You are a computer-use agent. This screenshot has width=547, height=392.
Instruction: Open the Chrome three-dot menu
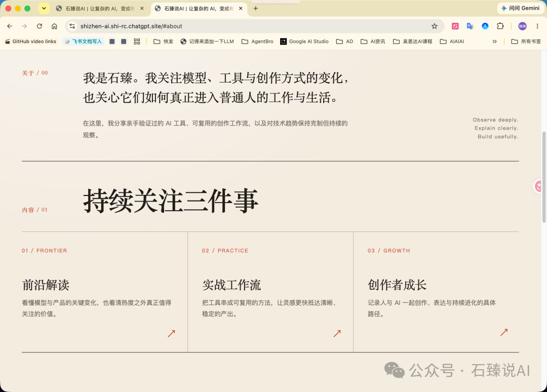(x=537, y=26)
